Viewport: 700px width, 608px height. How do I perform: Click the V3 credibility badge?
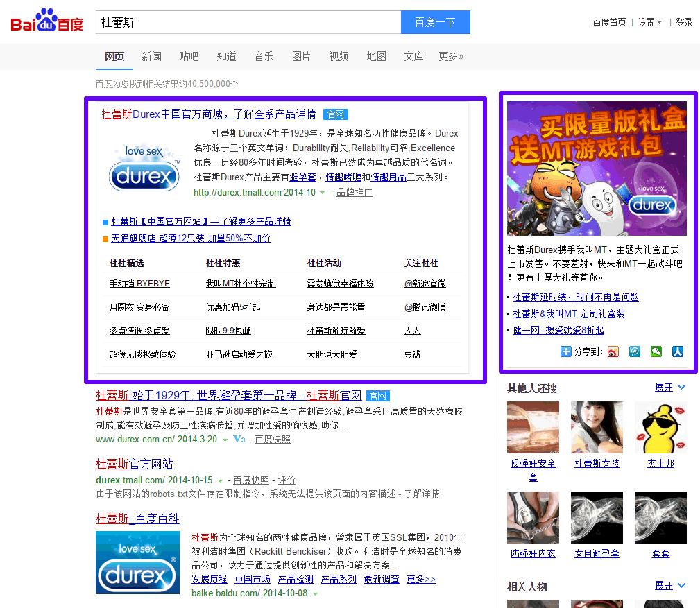coord(239,440)
